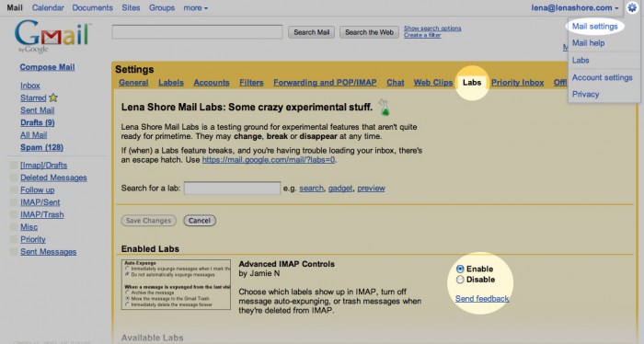Click the 'search' example lab link
This screenshot has height=344, width=644.
[x=311, y=188]
